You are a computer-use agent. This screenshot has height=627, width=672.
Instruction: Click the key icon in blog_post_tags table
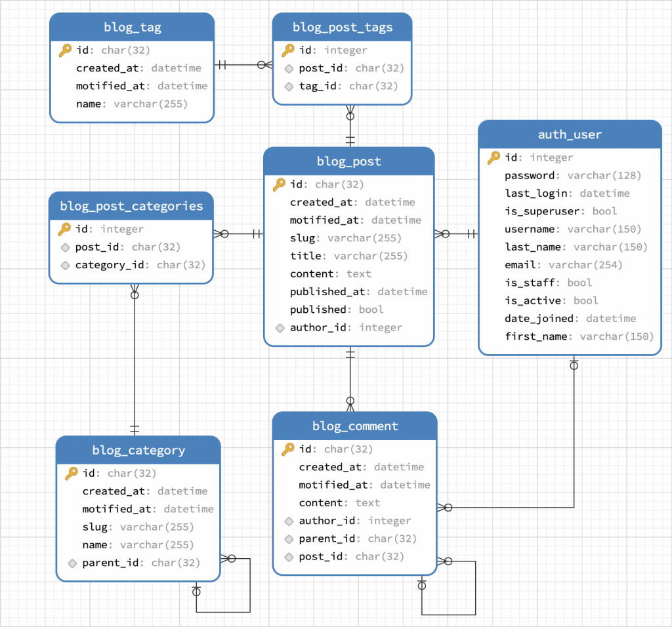(288, 50)
